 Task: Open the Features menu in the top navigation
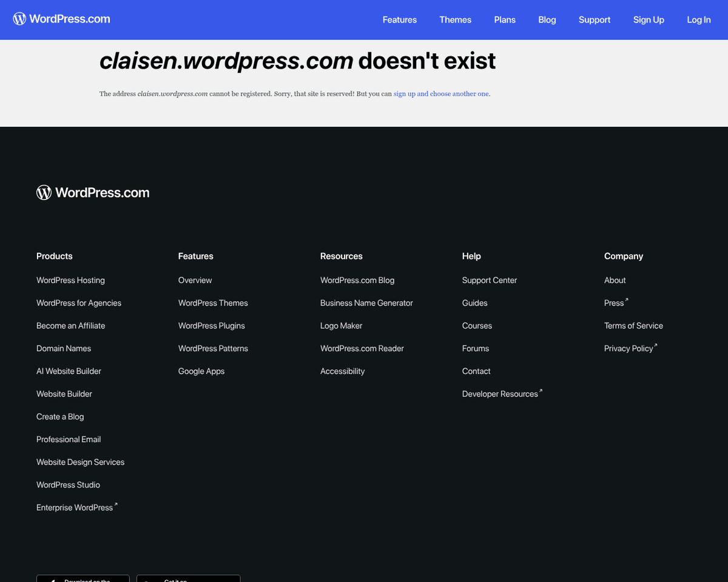399,20
